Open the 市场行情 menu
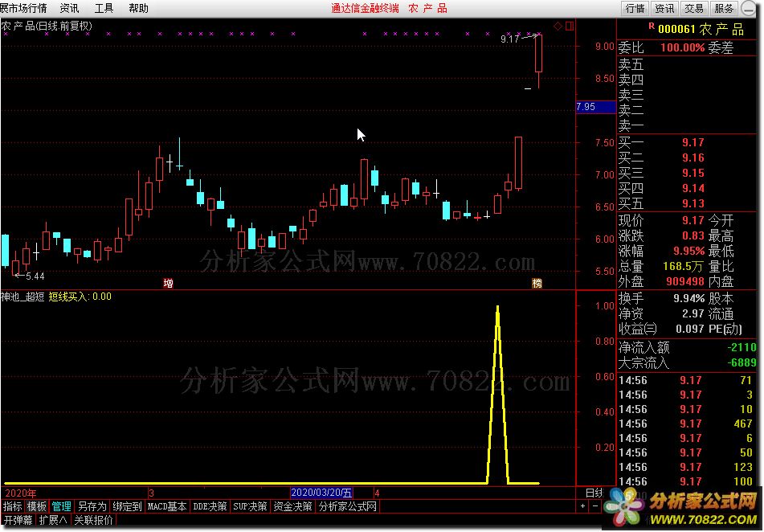The height and width of the screenshot is (532, 764). [x=24, y=8]
